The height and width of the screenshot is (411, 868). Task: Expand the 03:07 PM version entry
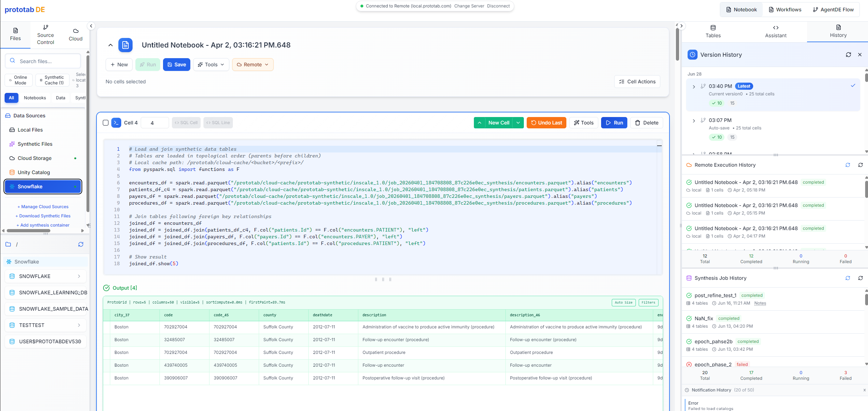694,121
